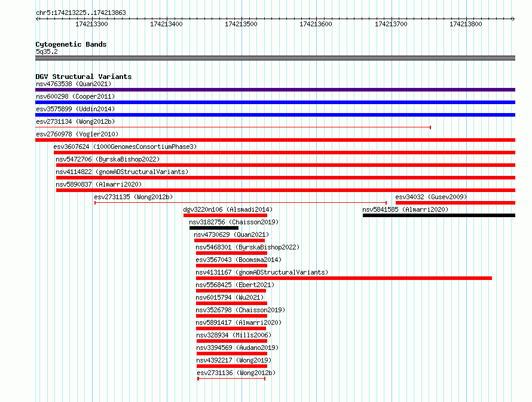Click esv34032 (Gusev2009) label
The image size is (532, 402).
(x=431, y=197)
